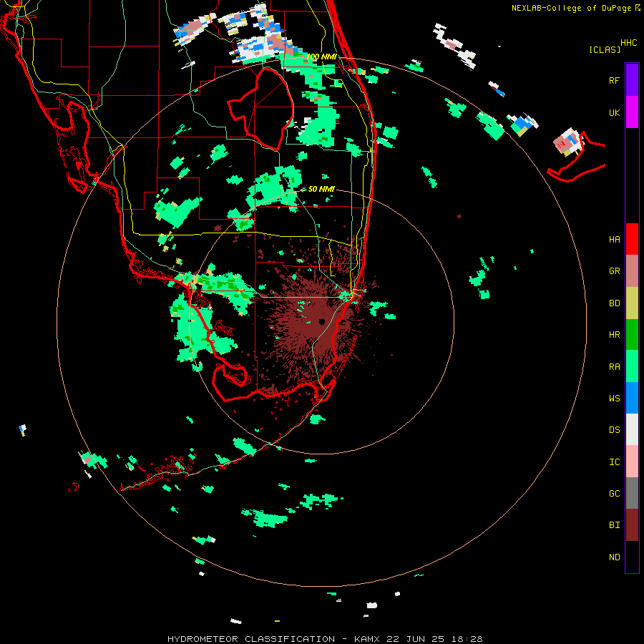Image resolution: width=644 pixels, height=644 pixels.
Task: Click the WS legend label
Action: click(614, 399)
